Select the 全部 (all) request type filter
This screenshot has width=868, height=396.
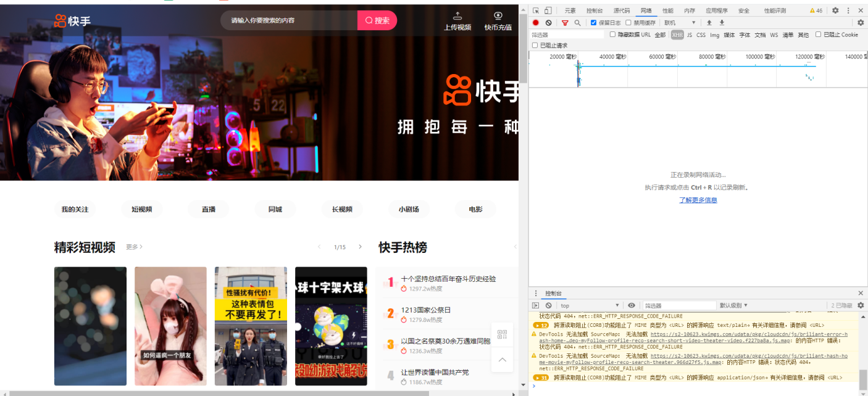tap(661, 35)
